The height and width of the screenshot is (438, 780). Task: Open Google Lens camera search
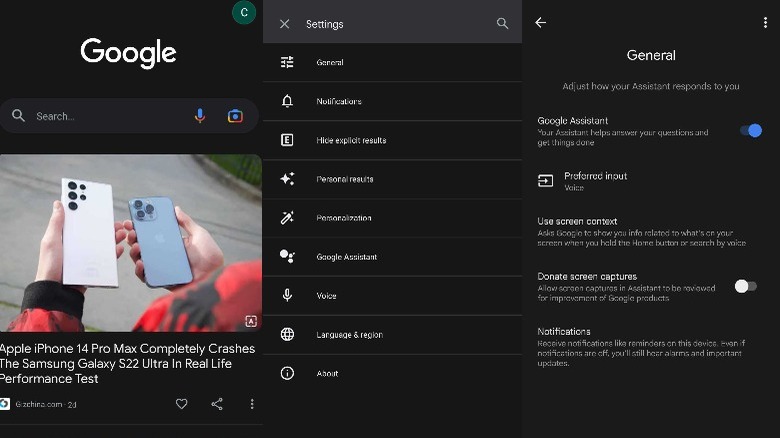pyautogui.click(x=235, y=116)
